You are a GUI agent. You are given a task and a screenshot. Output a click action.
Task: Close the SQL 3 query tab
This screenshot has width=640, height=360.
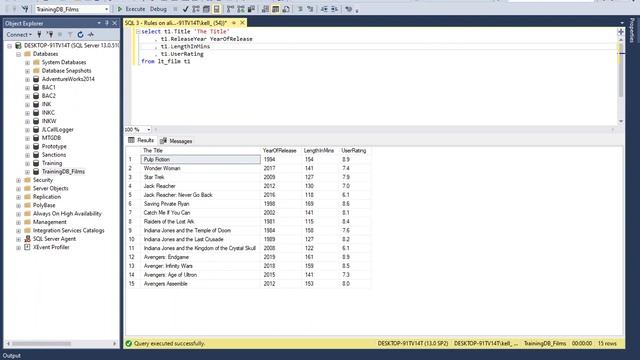(242, 23)
